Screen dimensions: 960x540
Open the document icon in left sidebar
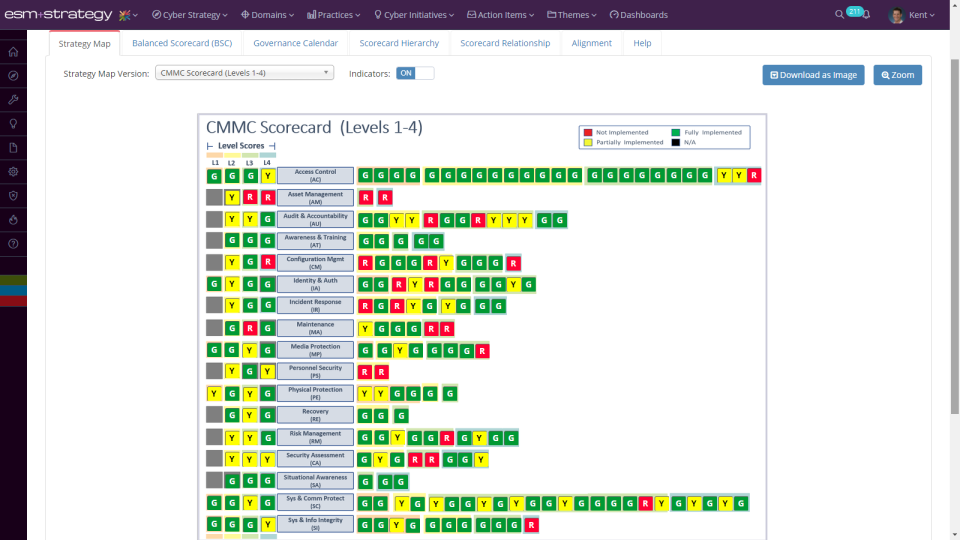(13, 148)
